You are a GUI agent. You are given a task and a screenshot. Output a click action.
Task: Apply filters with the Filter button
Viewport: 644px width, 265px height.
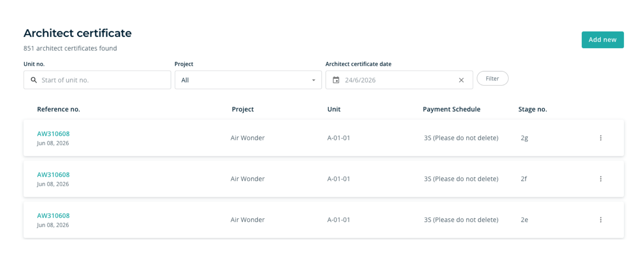tap(492, 78)
